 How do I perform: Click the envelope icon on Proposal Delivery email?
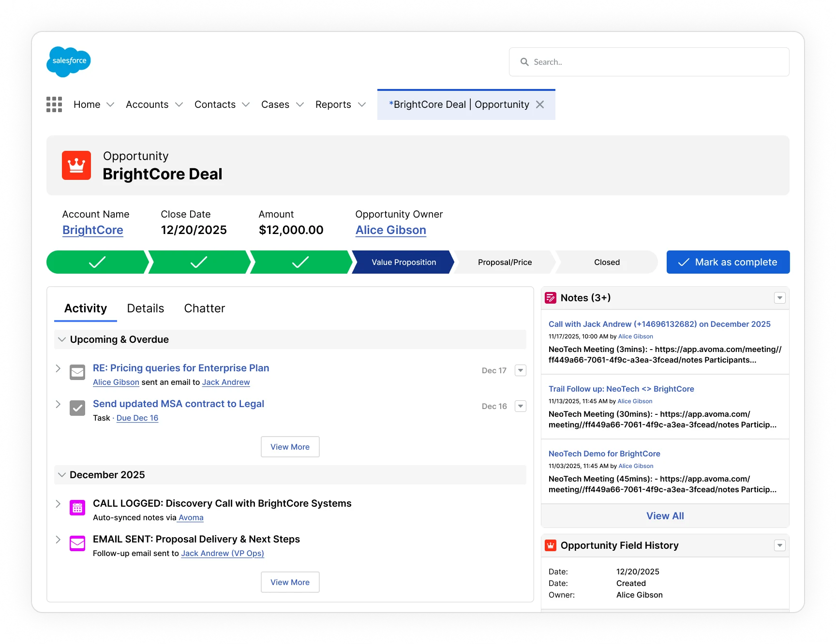point(77,543)
